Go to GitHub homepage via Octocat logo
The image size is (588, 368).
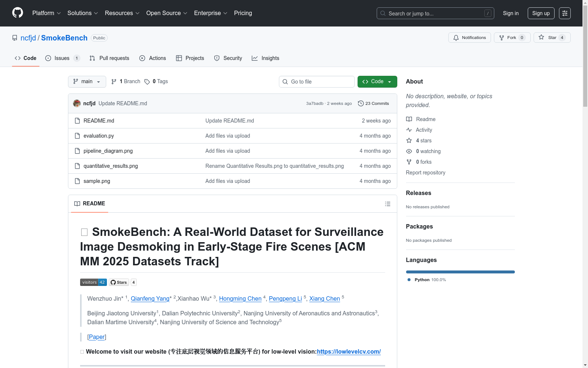18,13
